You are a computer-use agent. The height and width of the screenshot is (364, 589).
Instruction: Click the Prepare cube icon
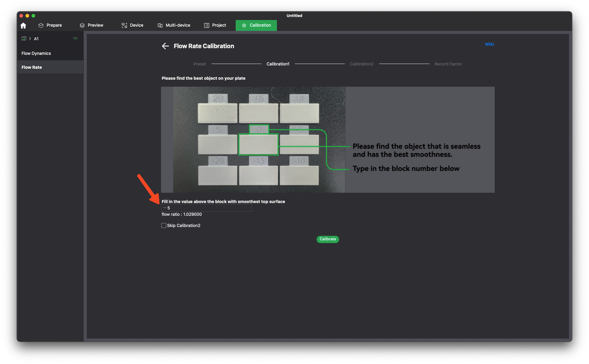coord(41,25)
